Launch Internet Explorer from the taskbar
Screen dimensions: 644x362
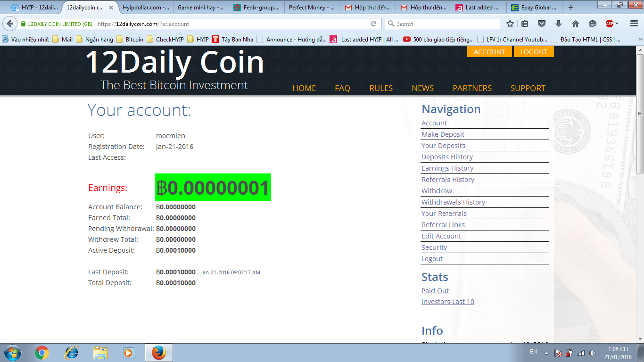[x=71, y=353]
